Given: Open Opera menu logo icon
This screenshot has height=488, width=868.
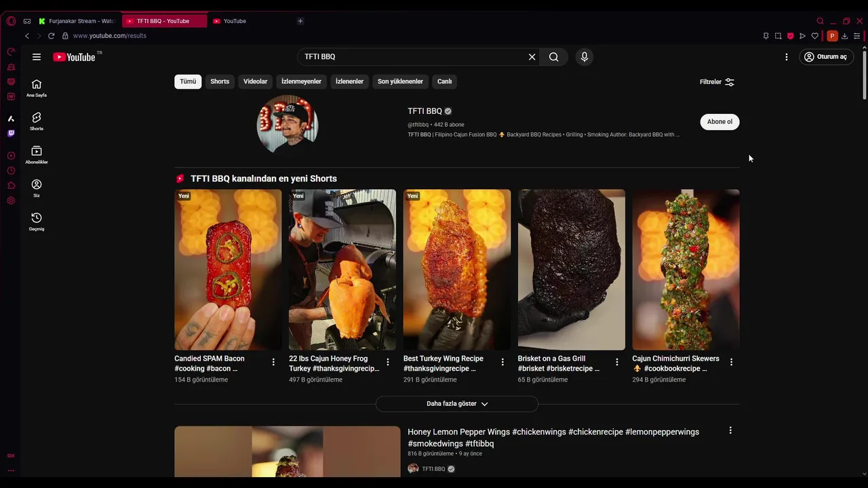Looking at the screenshot, I should [11, 21].
